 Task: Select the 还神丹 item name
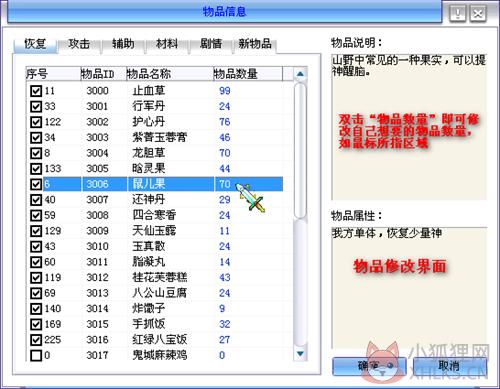pyautogui.click(x=148, y=200)
